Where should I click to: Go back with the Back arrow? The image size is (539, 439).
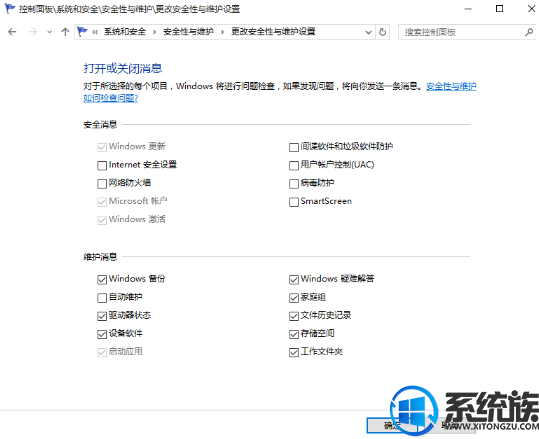coord(12,32)
